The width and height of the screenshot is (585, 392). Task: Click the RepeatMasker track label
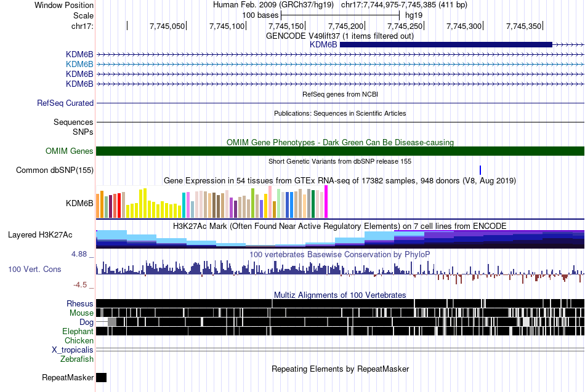coord(68,377)
